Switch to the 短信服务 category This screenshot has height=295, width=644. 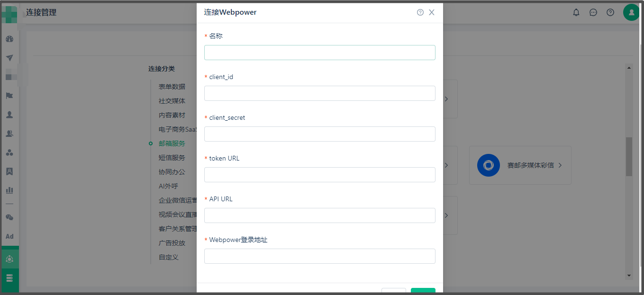[x=172, y=158]
